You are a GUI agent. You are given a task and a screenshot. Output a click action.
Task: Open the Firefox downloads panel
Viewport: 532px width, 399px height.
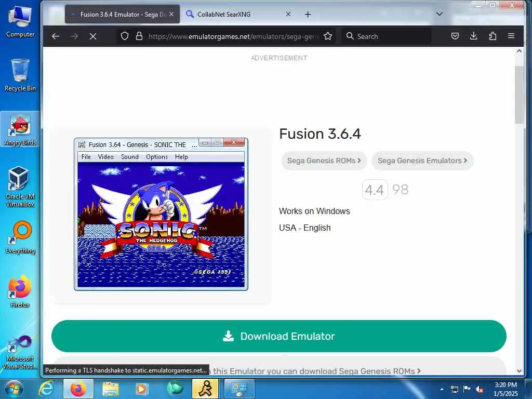coord(474,36)
